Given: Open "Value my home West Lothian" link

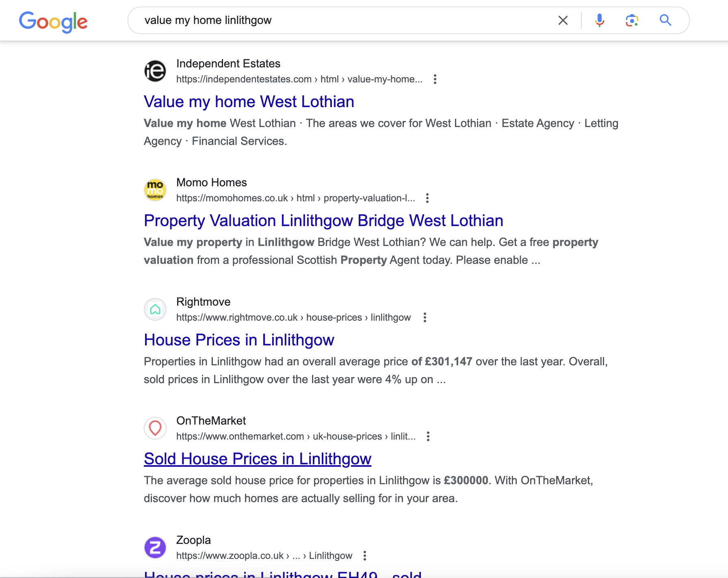Looking at the screenshot, I should pyautogui.click(x=249, y=102).
